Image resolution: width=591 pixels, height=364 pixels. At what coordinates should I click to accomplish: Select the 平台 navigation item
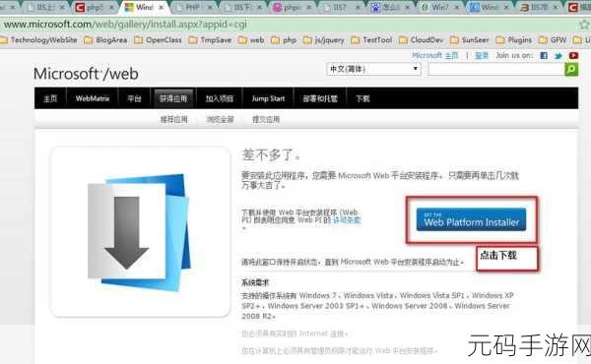134,98
